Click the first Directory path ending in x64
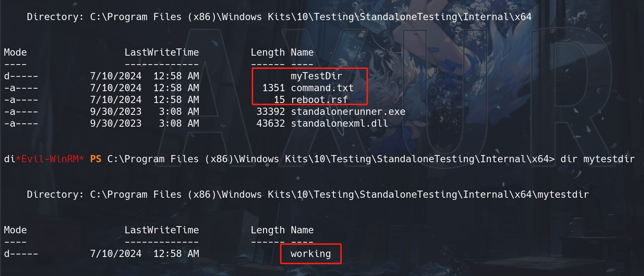The width and height of the screenshot is (644, 276). pos(311,17)
